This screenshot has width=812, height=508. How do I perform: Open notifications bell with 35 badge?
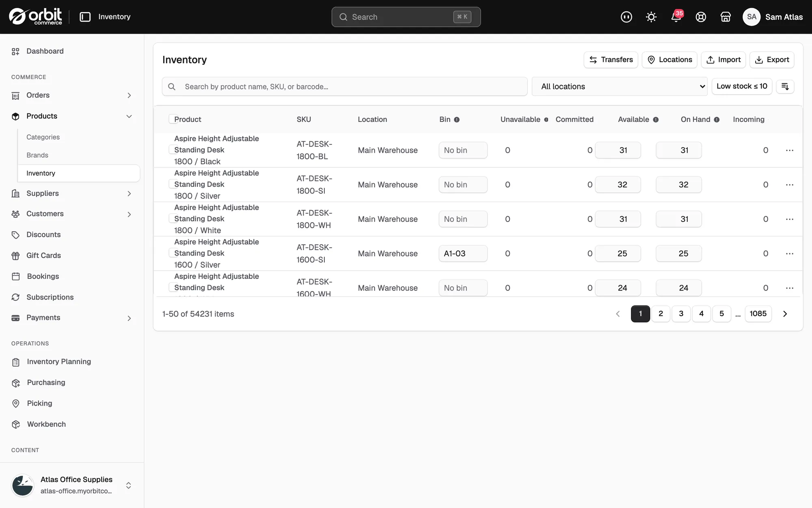point(676,17)
